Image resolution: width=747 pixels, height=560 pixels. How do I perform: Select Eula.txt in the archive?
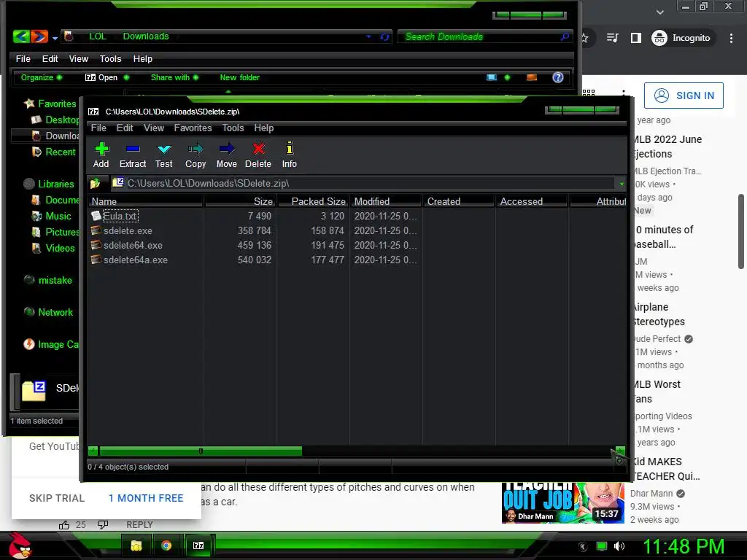(120, 216)
